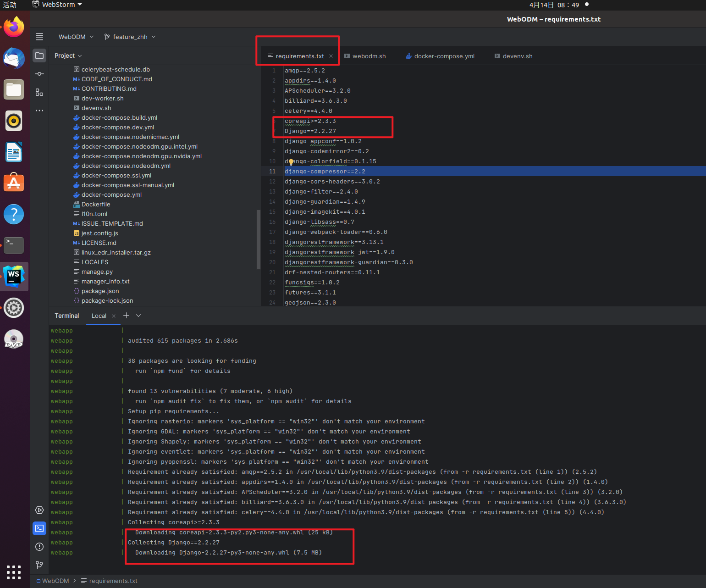Screen dimensions: 706x588
Task: Click the Terminal panel title
Action: point(67,316)
